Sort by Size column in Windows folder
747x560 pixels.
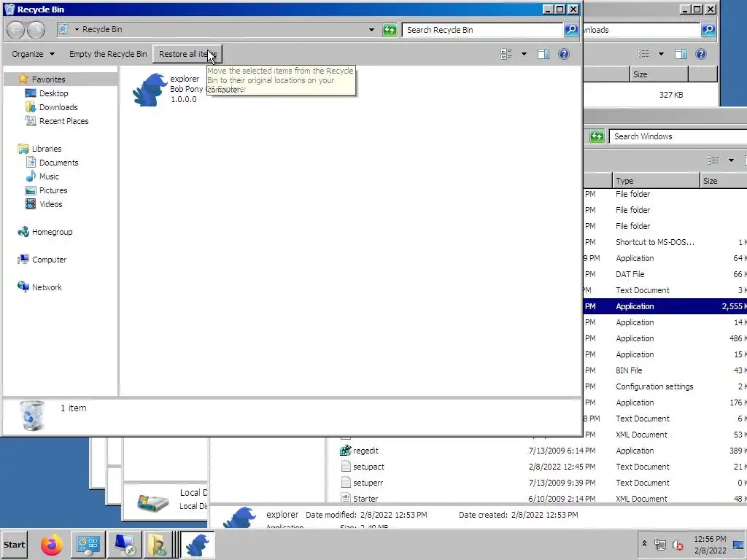click(x=724, y=181)
